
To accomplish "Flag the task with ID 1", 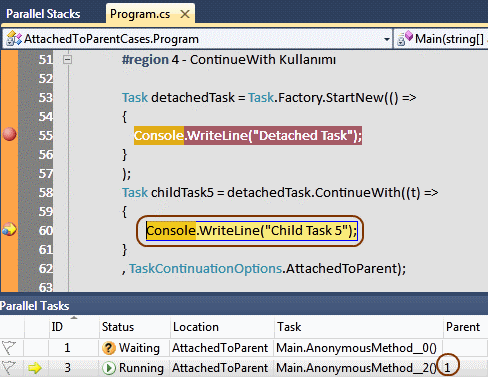I will pos(9,348).
